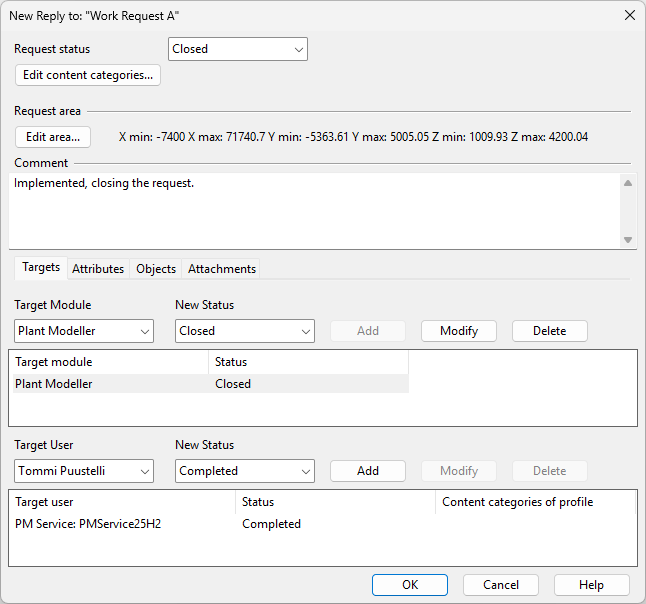The image size is (646, 604).
Task: Switch to the Attributes tab
Action: pos(98,269)
